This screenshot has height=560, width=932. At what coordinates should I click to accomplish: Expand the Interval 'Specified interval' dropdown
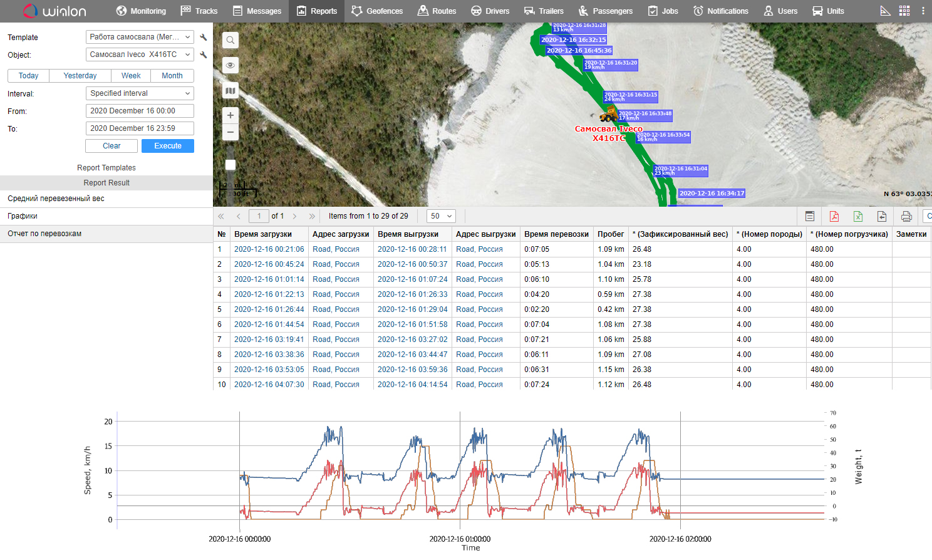(140, 93)
